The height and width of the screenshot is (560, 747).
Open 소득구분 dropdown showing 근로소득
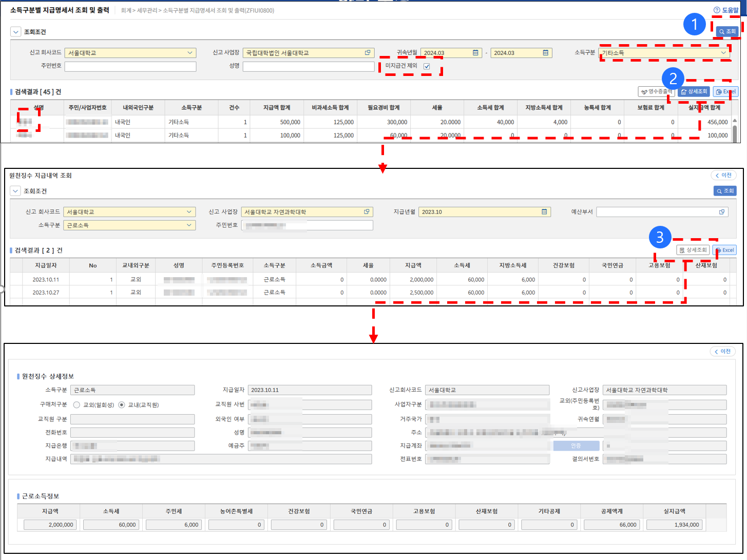[x=129, y=225]
